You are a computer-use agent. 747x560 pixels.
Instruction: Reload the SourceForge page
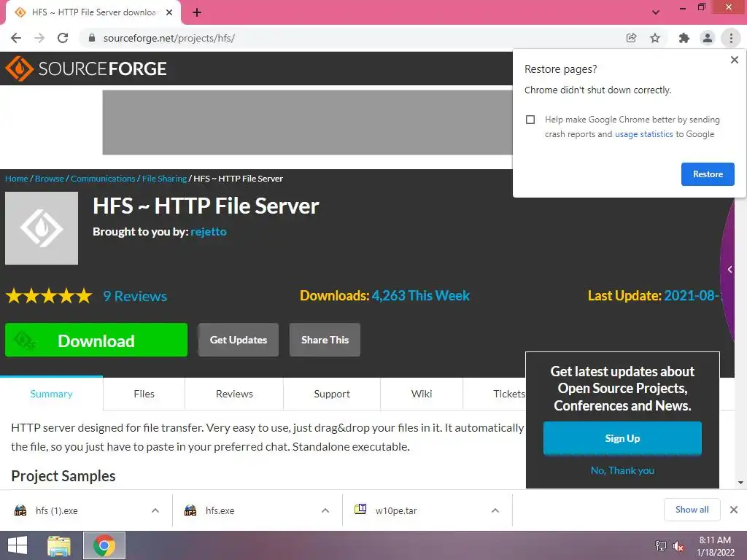pyautogui.click(x=63, y=38)
